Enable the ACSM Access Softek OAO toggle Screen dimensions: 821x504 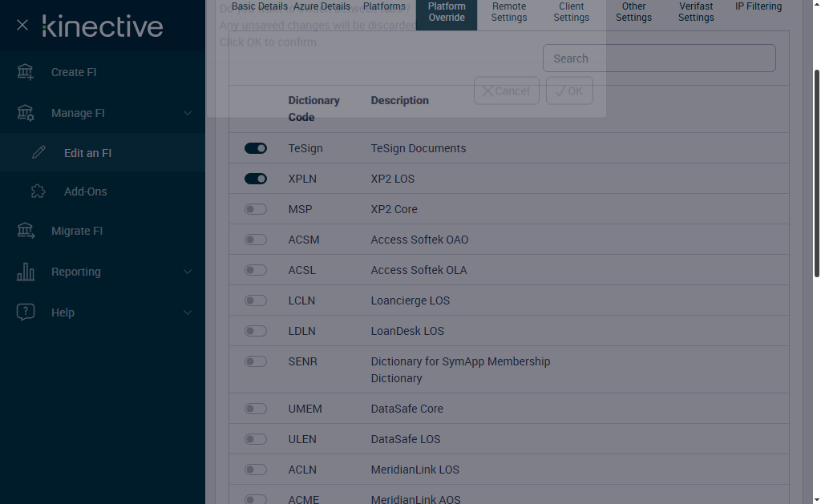click(256, 239)
